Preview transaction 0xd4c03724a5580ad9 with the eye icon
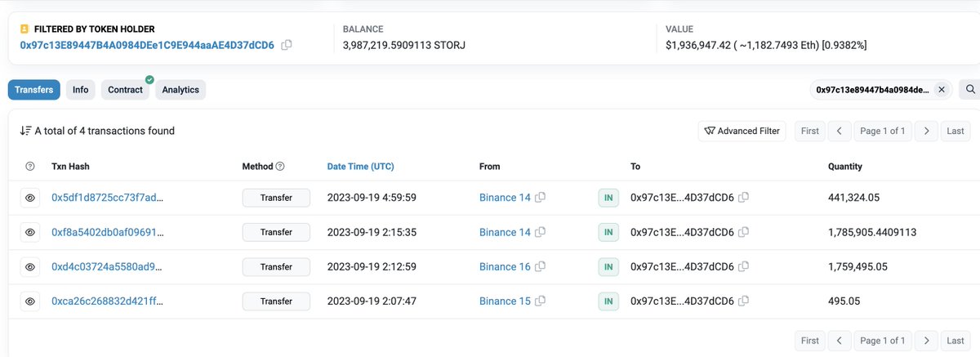 click(x=30, y=267)
